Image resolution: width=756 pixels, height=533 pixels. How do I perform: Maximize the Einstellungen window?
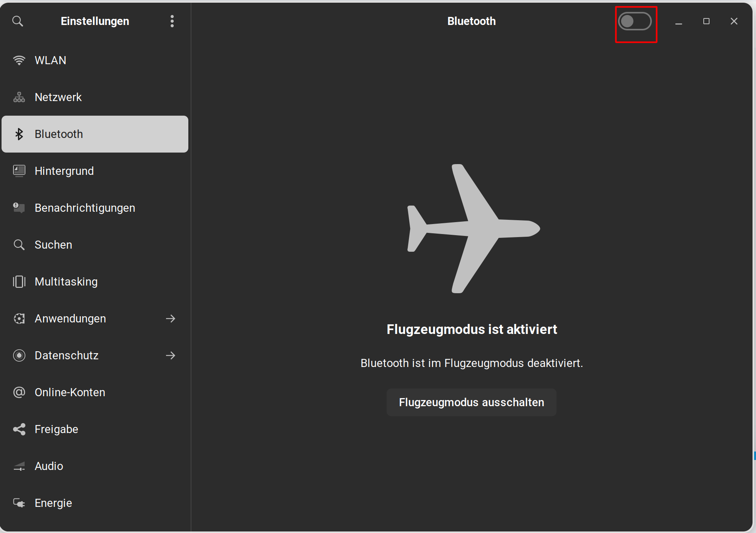point(706,21)
